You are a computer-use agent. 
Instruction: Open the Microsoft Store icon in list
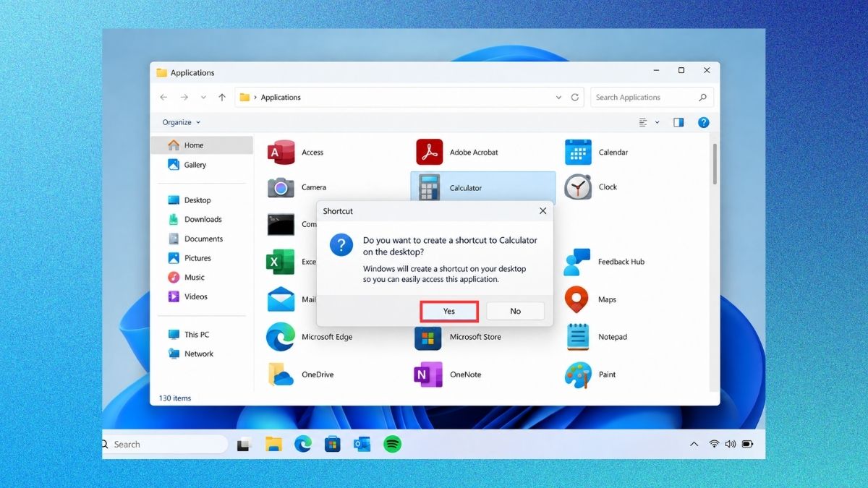(428, 337)
